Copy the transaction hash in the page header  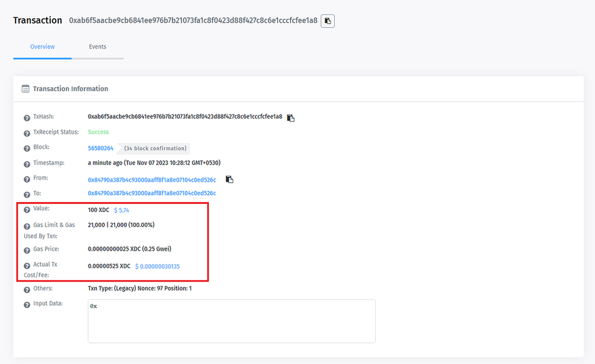click(x=327, y=21)
